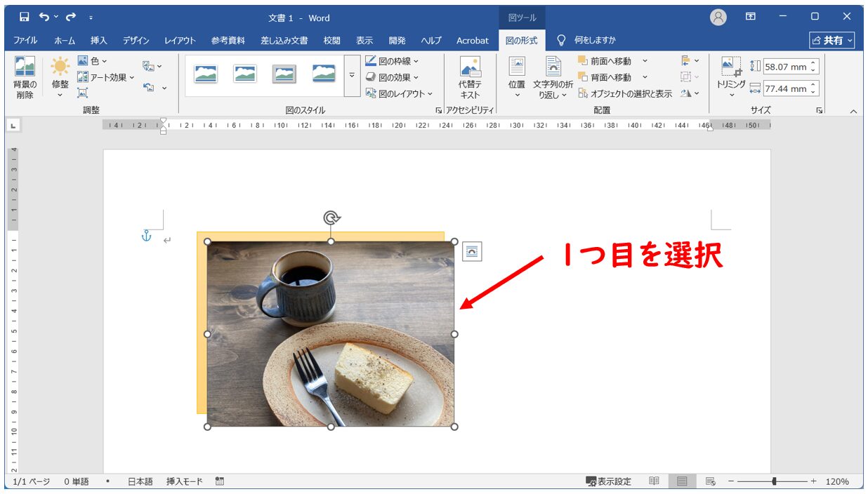Switch to the 挿入 tab
Viewport: 868px width, 494px height.
[x=98, y=41]
